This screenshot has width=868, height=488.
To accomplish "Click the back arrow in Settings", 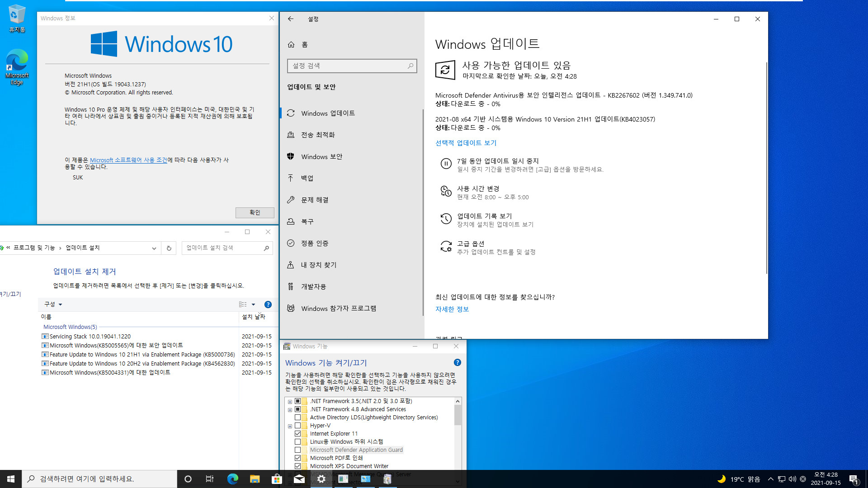I will click(x=291, y=19).
